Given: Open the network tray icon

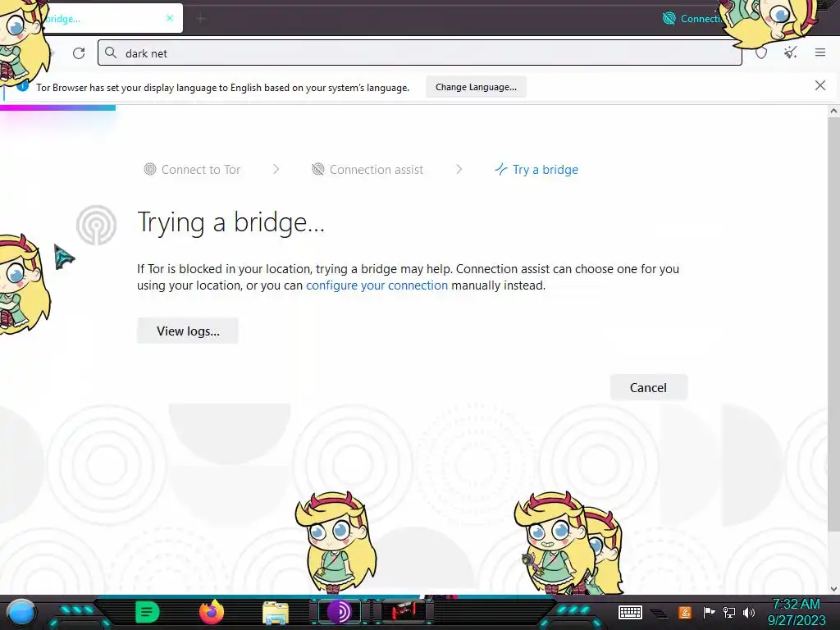Looking at the screenshot, I should [x=728, y=612].
